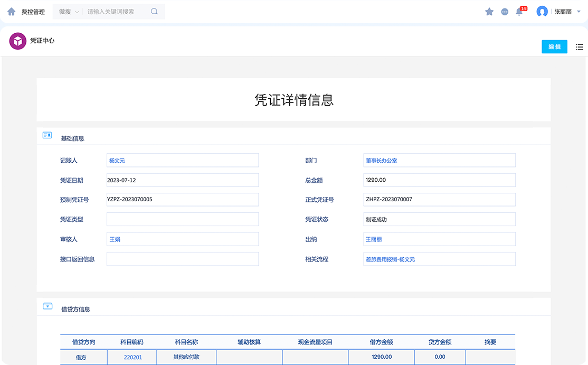This screenshot has height=365, width=588.
Task: Click the empty 凭证类型 field
Action: [x=183, y=219]
